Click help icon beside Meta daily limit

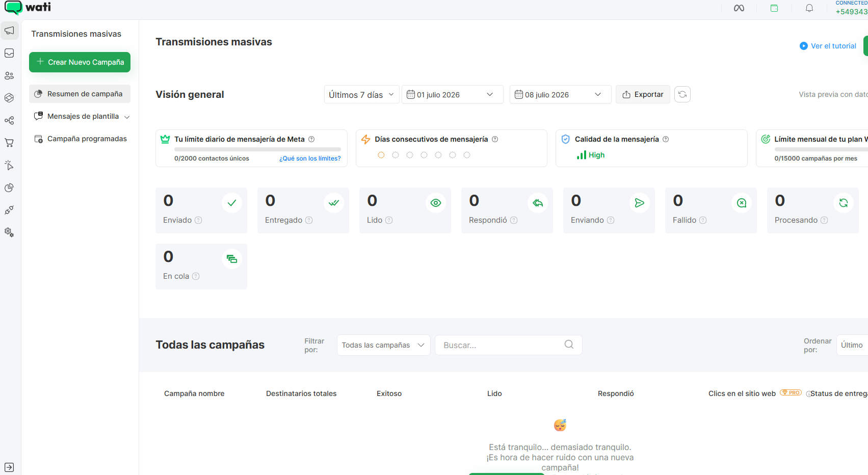(311, 139)
